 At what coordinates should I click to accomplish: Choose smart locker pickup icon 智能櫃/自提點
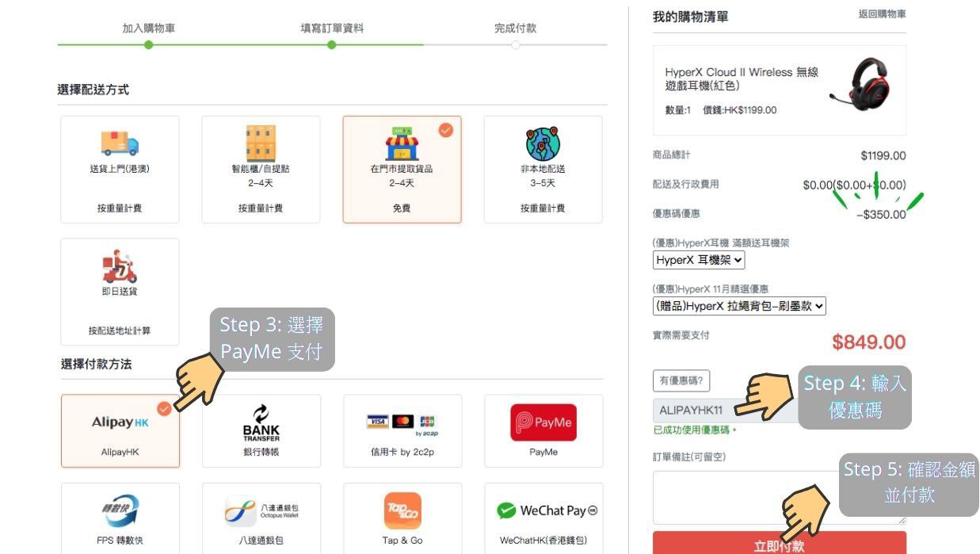pyautogui.click(x=261, y=143)
